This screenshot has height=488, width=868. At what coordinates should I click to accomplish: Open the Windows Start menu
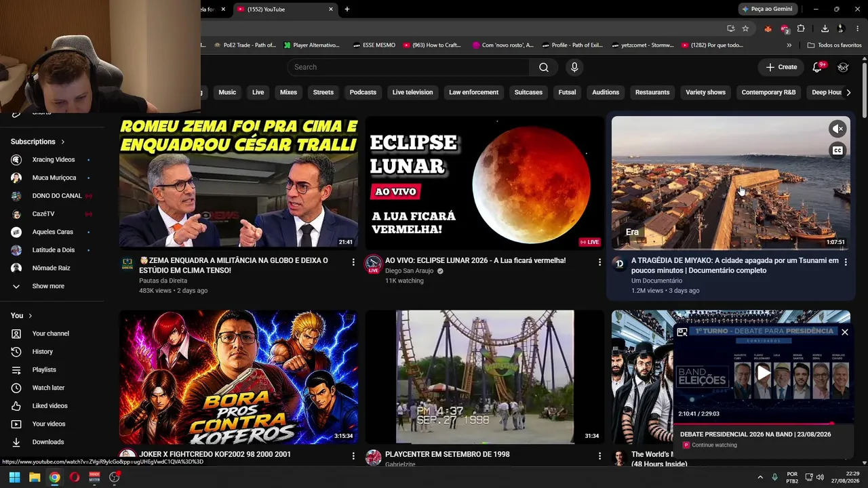[x=14, y=477]
